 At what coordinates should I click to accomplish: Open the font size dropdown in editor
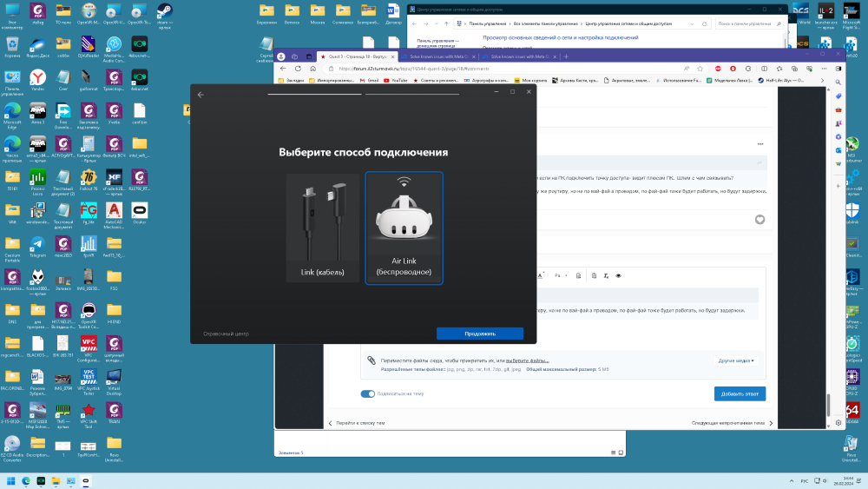click(561, 275)
